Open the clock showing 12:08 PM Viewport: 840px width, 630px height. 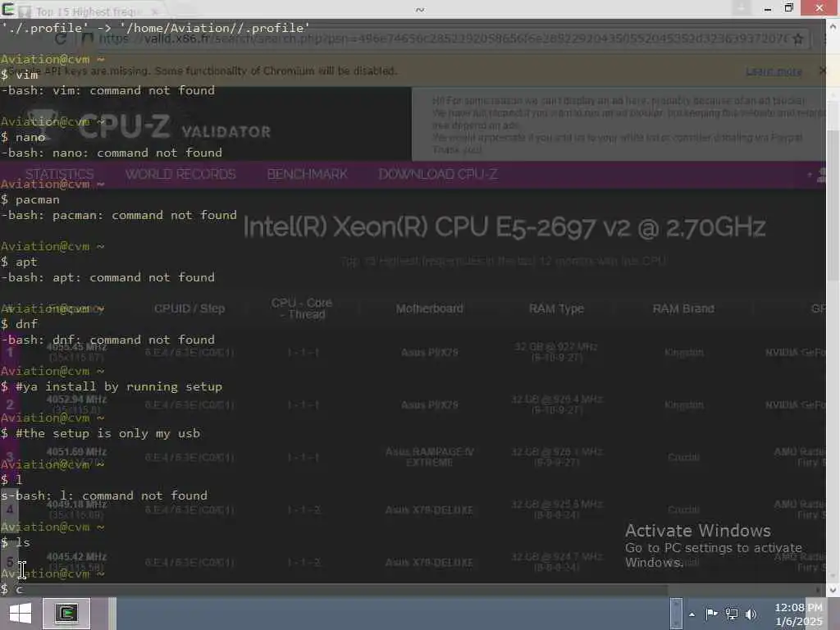[x=798, y=614]
